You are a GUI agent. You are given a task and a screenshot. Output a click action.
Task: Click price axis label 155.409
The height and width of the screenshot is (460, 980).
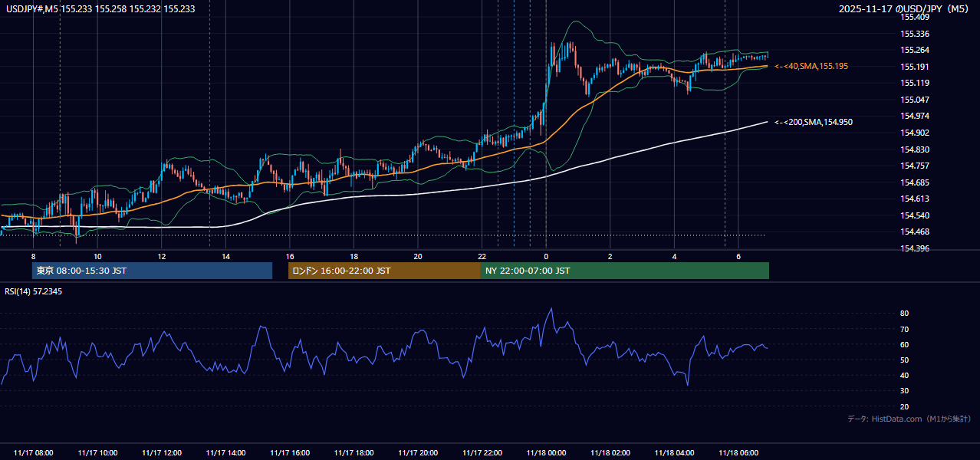click(x=915, y=17)
